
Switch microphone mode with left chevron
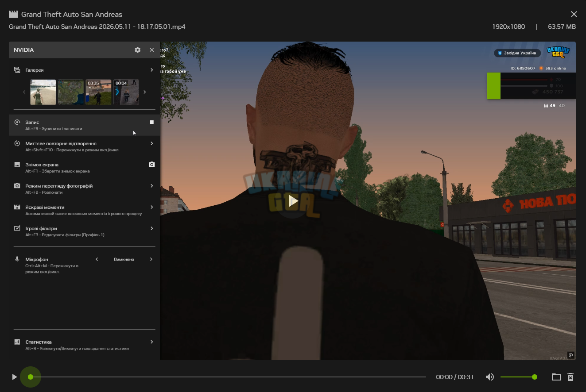point(97,259)
